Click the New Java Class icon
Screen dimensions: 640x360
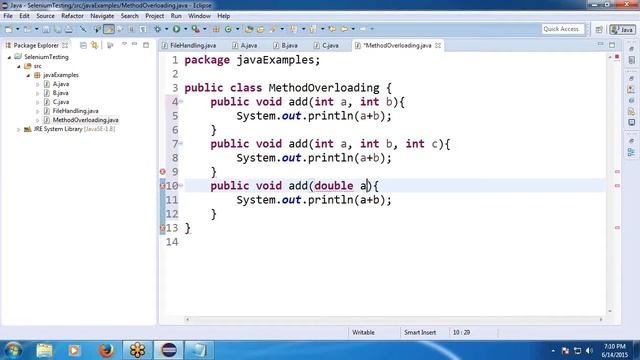228,29
